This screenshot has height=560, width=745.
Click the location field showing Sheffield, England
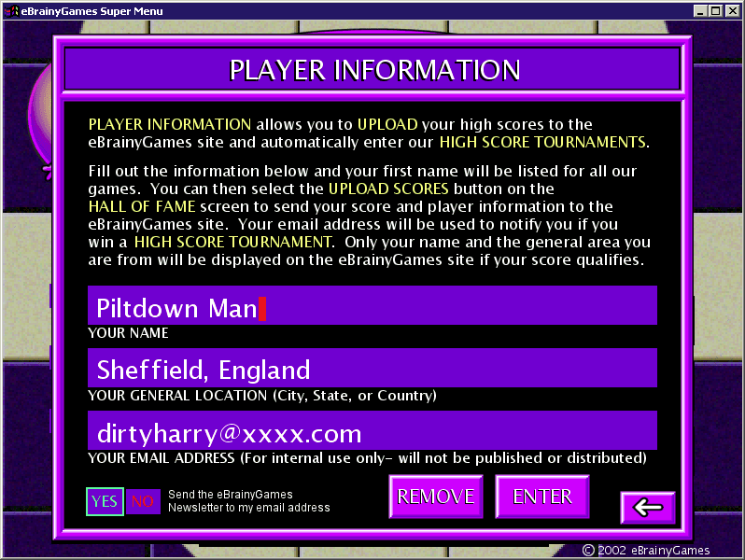pos(372,368)
